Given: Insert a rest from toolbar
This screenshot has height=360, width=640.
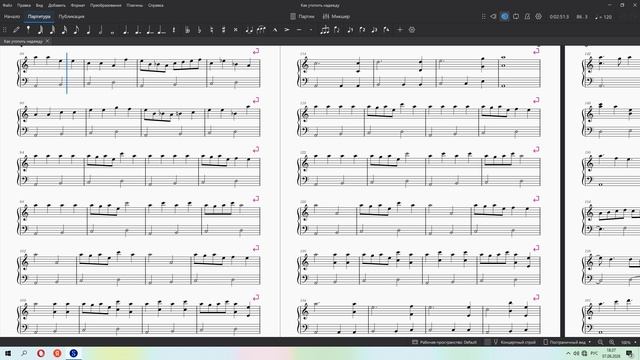Looking at the screenshot, I should (x=174, y=29).
